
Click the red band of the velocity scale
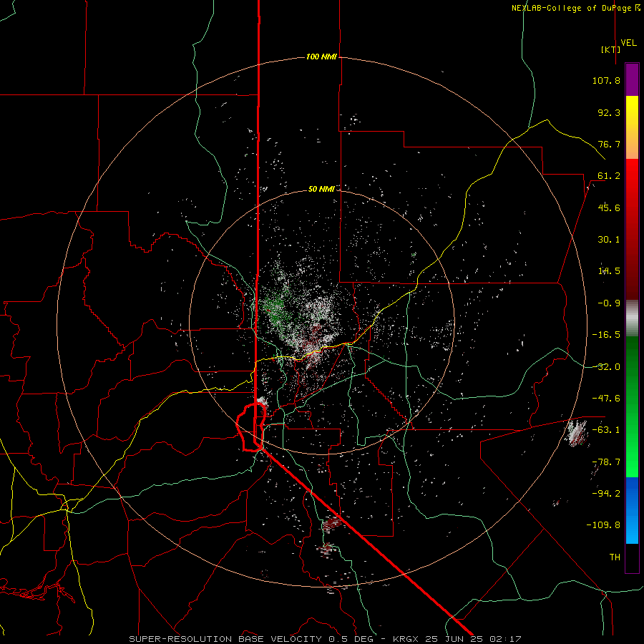tap(632, 229)
